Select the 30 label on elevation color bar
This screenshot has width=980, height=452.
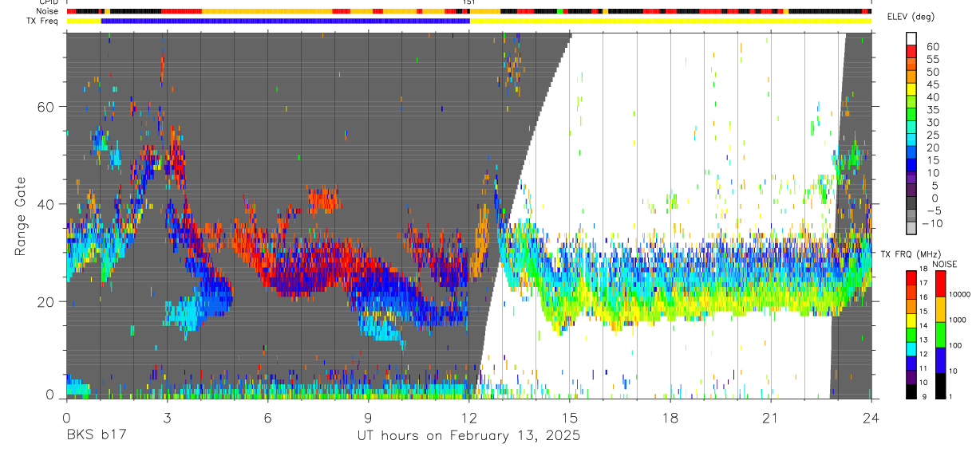coord(931,122)
